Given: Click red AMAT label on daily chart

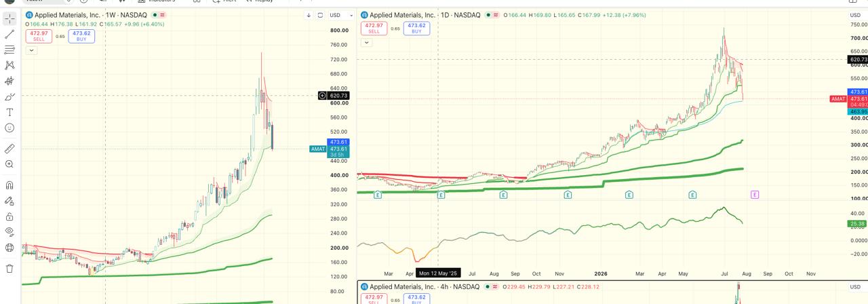Looking at the screenshot, I should pyautogui.click(x=838, y=99).
